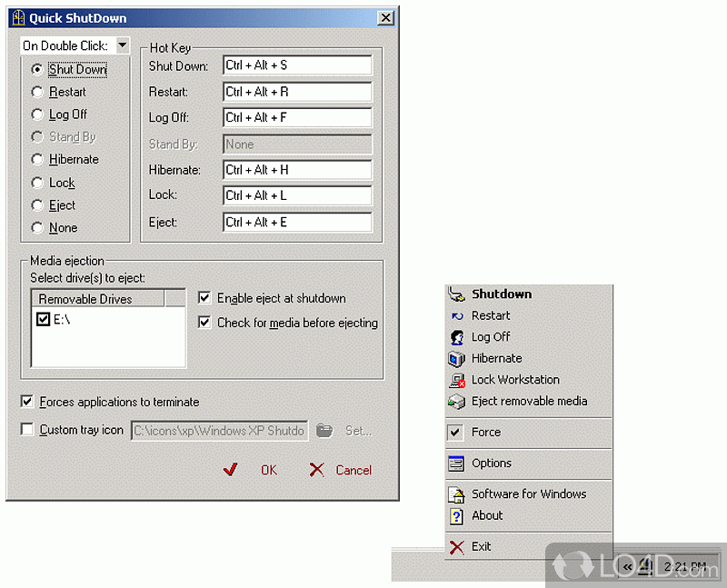Click the Eject hotkey field
The height and width of the screenshot is (588, 727).
297,222
